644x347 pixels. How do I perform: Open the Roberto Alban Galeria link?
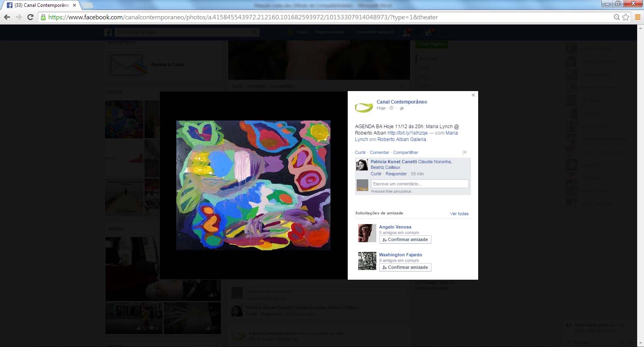(x=402, y=139)
